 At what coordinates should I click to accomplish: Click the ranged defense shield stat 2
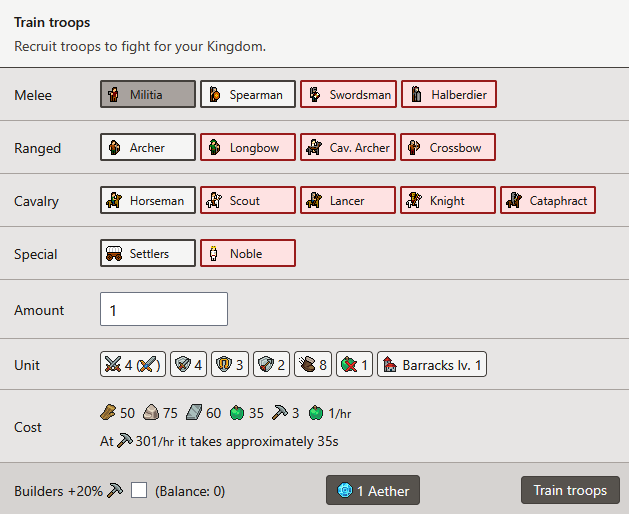pyautogui.click(x=271, y=364)
